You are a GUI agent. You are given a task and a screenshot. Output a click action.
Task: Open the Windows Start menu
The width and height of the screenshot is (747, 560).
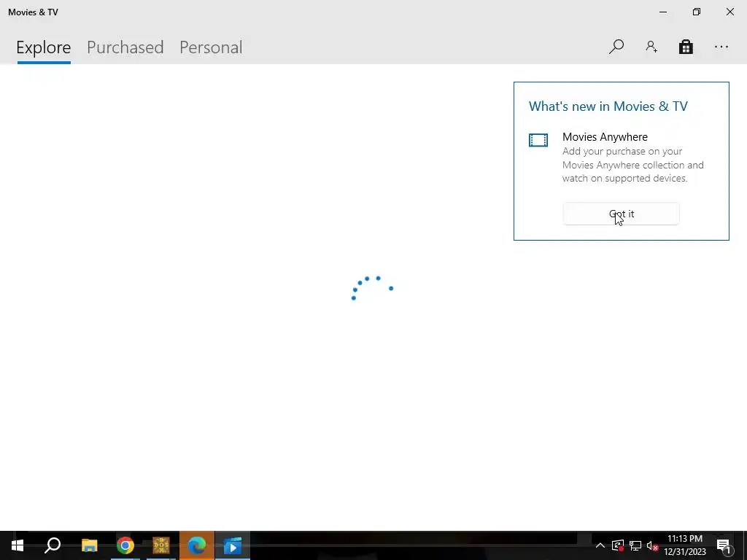(x=18, y=545)
